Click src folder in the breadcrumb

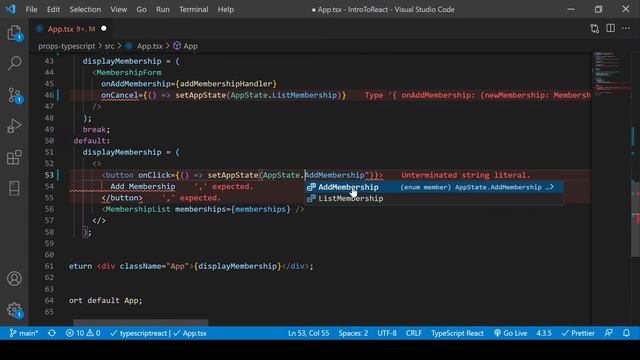point(109,46)
